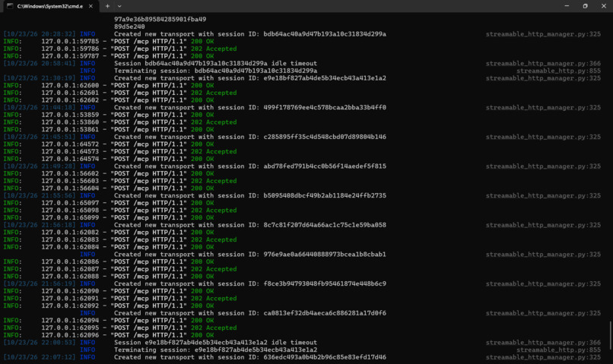
Task: Close the cmd.exe terminal tab
Action: (x=91, y=6)
